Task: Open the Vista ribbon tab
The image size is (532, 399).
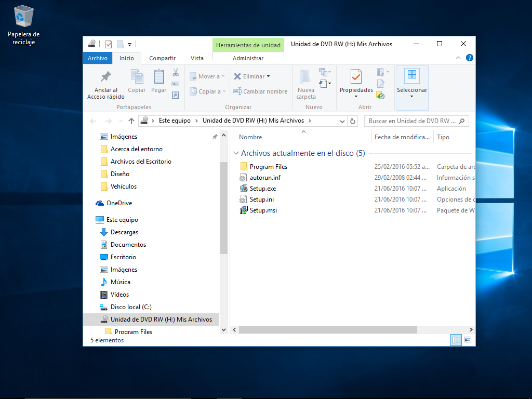Action: point(197,58)
